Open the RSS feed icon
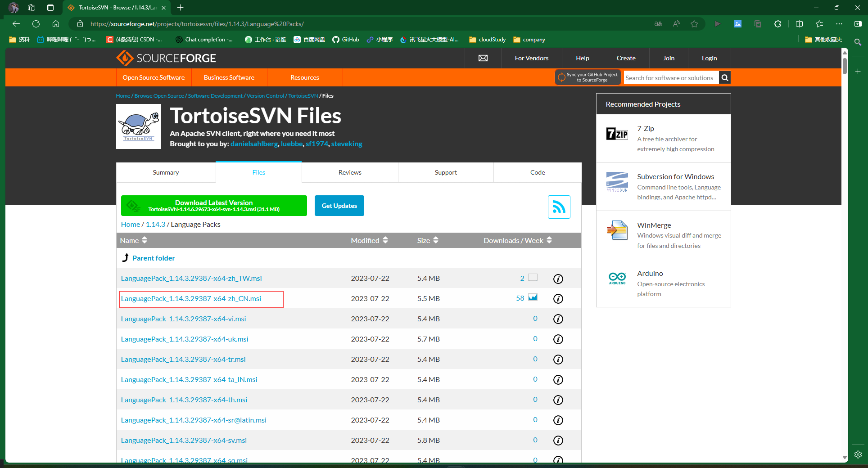Viewport: 868px width, 468px height. coord(559,207)
